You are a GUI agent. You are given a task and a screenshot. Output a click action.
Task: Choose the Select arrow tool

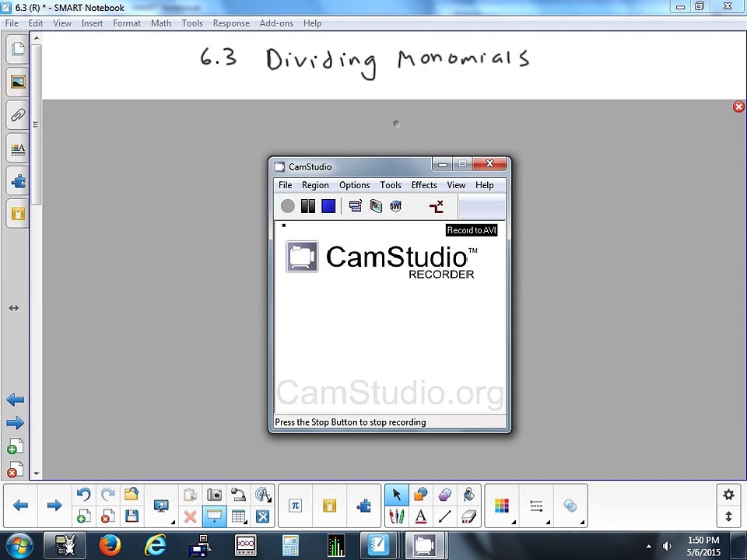[396, 495]
